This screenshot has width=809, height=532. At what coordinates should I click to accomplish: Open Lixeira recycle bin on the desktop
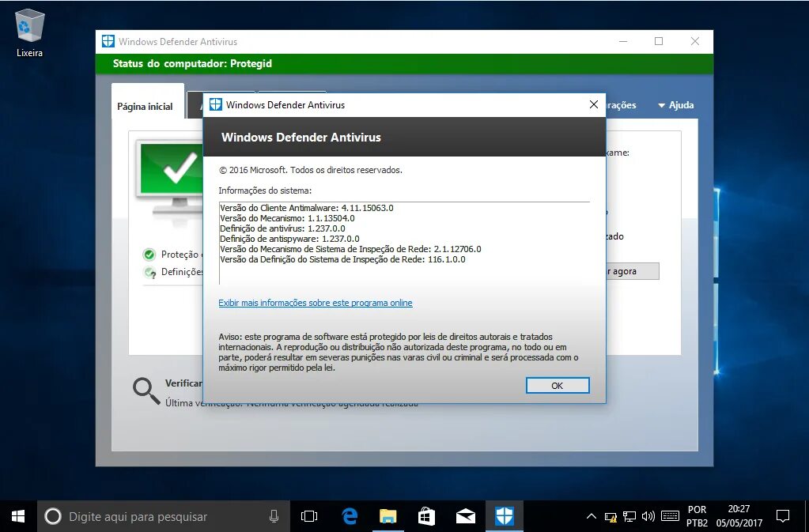(x=29, y=34)
